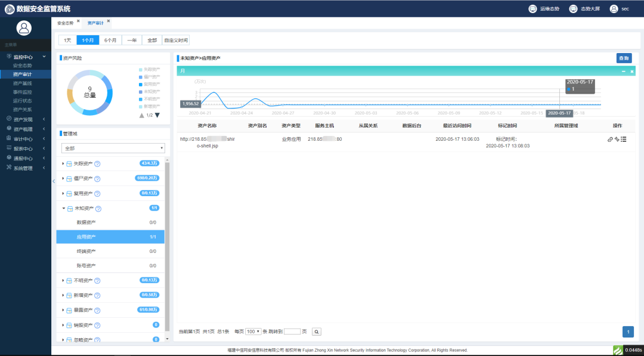The height and width of the screenshot is (356, 644).
Task: Expand the 新增资产 tree node
Action: click(x=63, y=296)
